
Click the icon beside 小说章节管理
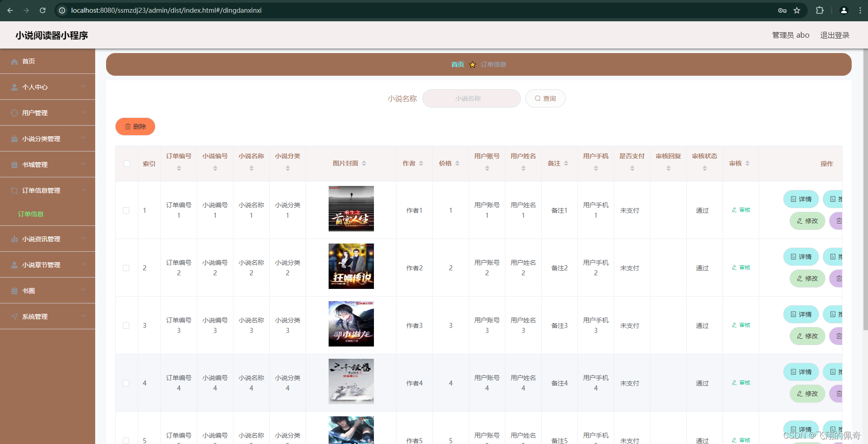tap(15, 265)
